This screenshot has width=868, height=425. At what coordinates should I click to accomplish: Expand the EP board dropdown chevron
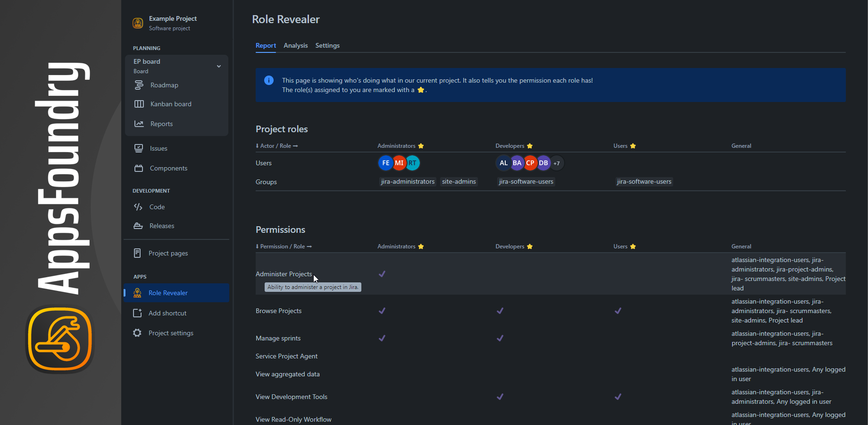coord(219,66)
